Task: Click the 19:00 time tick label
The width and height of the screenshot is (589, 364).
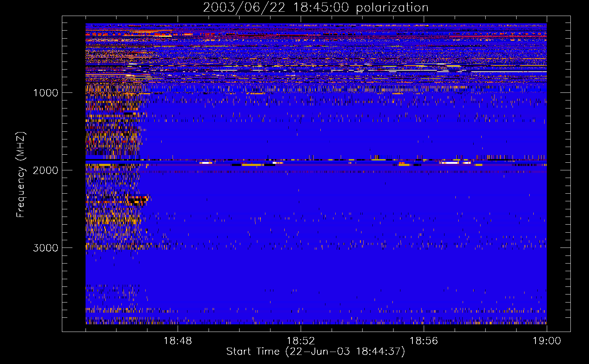Action: pyautogui.click(x=547, y=341)
